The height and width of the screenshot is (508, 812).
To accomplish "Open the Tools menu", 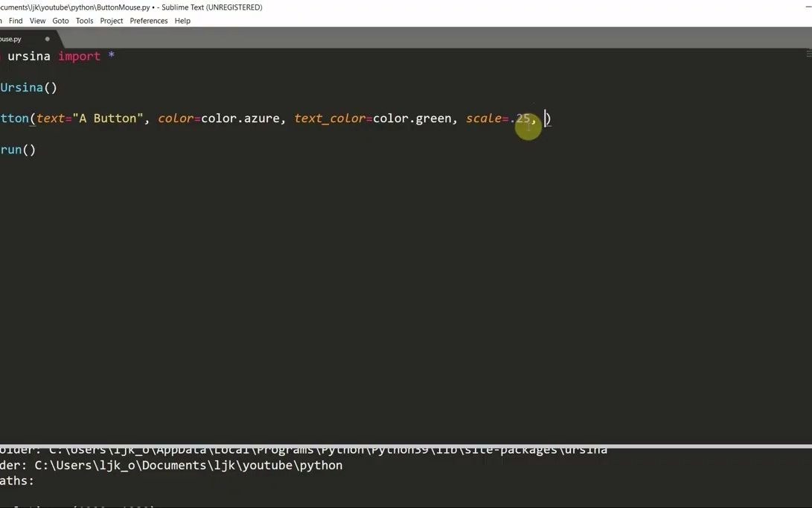I will tap(83, 20).
